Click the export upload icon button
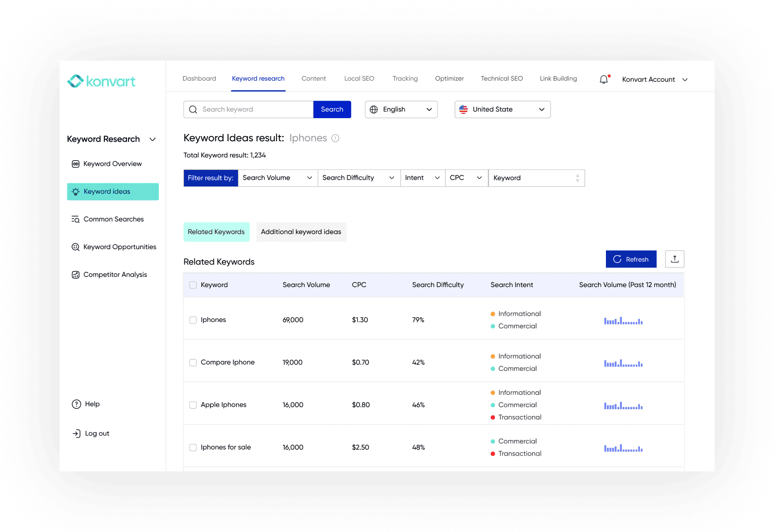Screen dimensions: 775x532 pos(674,259)
